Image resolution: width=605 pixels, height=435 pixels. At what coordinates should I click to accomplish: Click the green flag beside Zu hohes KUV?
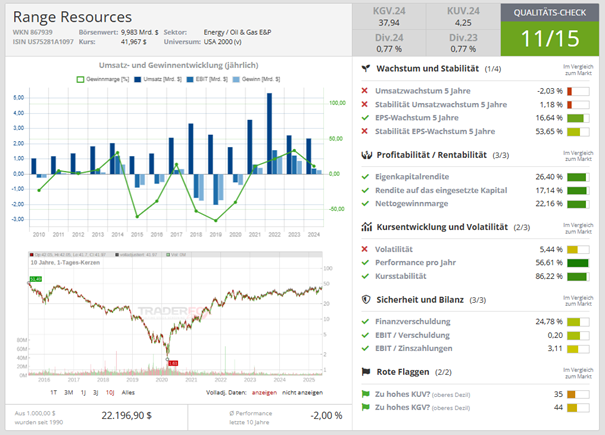(x=365, y=394)
